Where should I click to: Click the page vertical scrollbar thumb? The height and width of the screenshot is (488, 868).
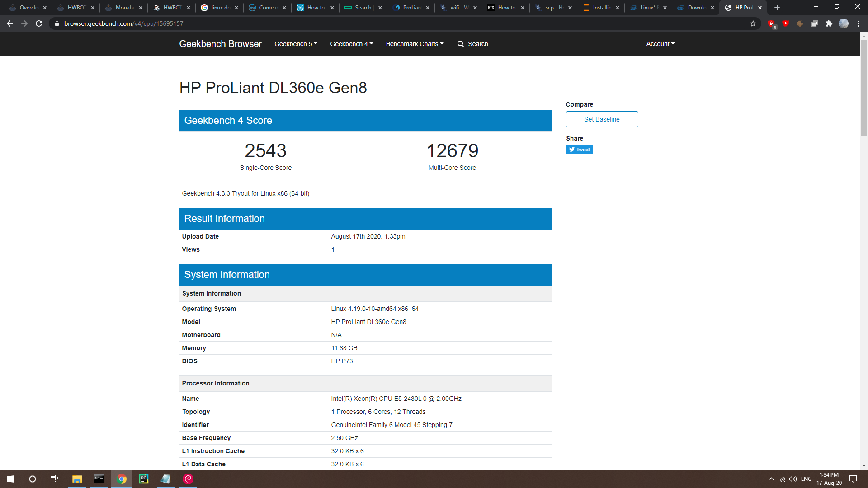864,87
